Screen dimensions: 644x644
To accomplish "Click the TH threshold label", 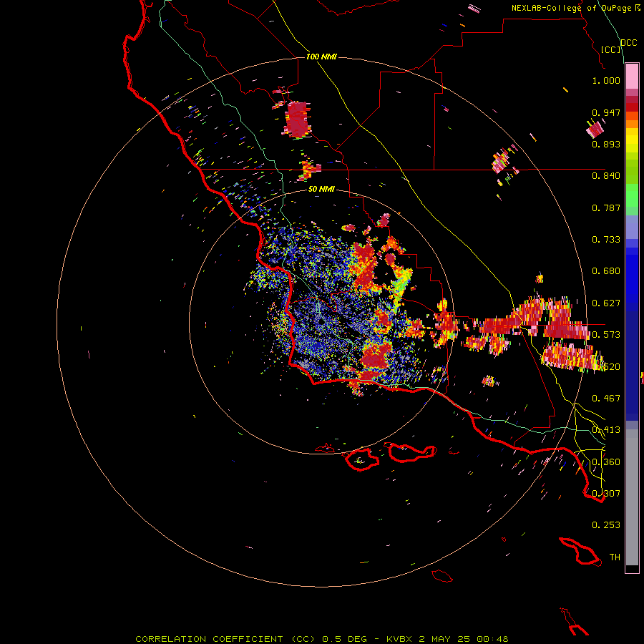I will tap(615, 557).
